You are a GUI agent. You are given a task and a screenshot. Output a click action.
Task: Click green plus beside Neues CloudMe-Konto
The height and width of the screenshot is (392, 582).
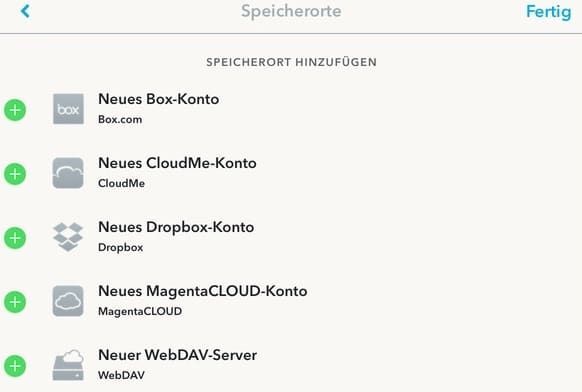coord(15,174)
